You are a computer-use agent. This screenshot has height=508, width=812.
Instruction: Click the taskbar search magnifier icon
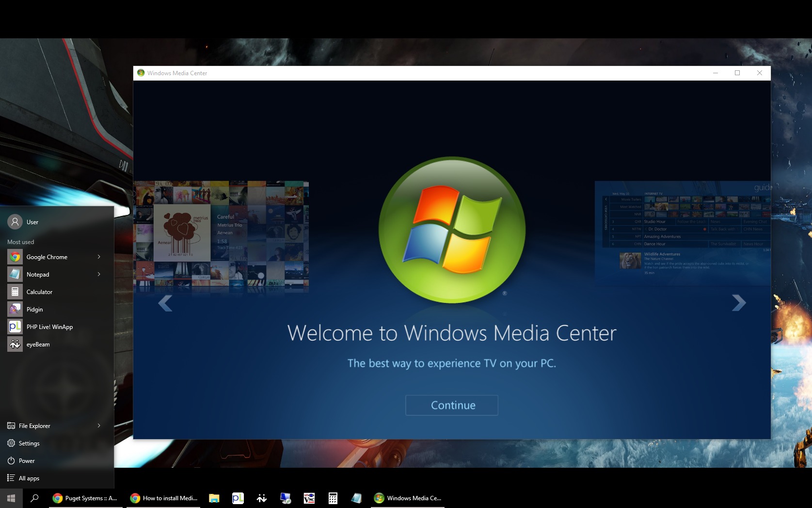click(x=34, y=498)
